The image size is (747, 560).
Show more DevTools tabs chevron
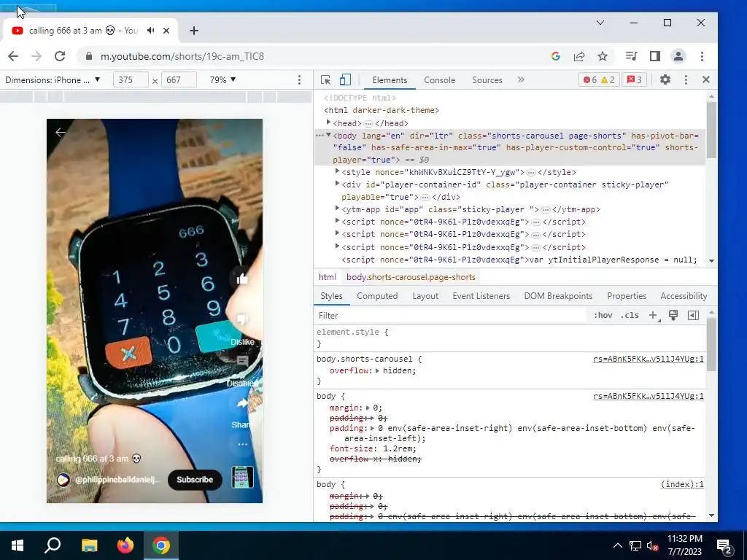coord(521,79)
